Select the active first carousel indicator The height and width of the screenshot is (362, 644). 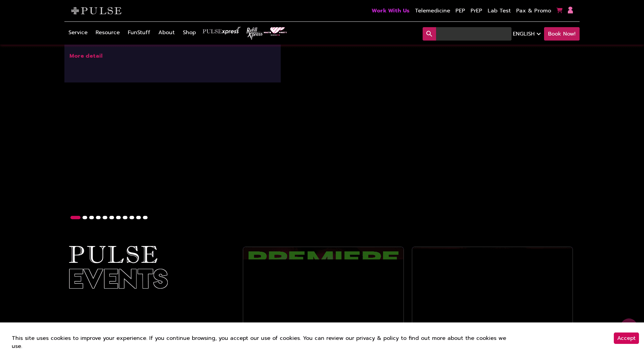pyautogui.click(x=75, y=218)
